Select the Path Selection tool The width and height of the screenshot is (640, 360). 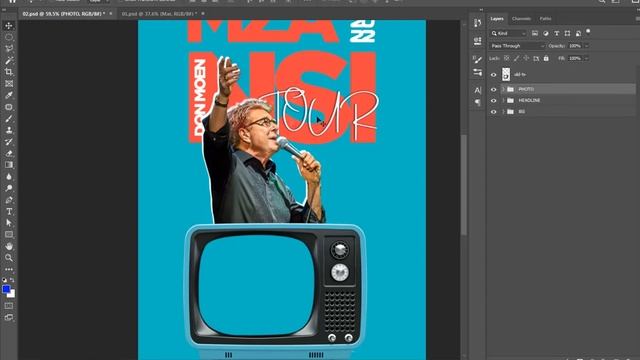9,223
